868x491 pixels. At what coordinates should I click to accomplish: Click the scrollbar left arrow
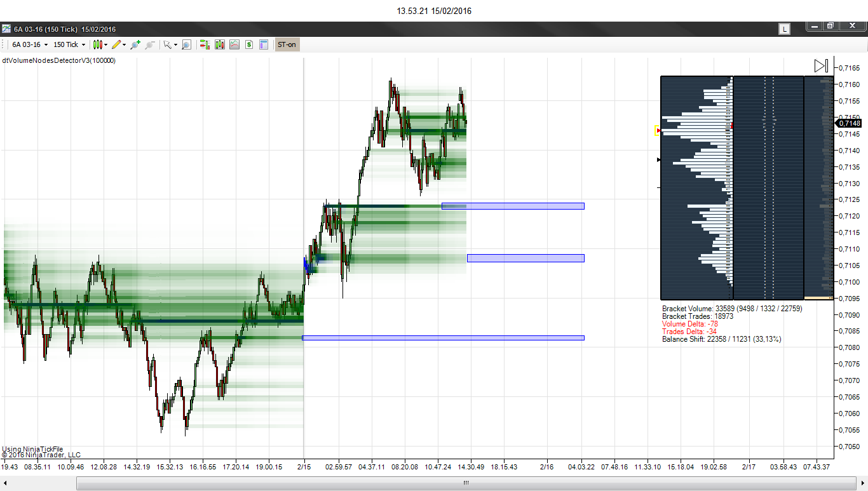click(6, 483)
